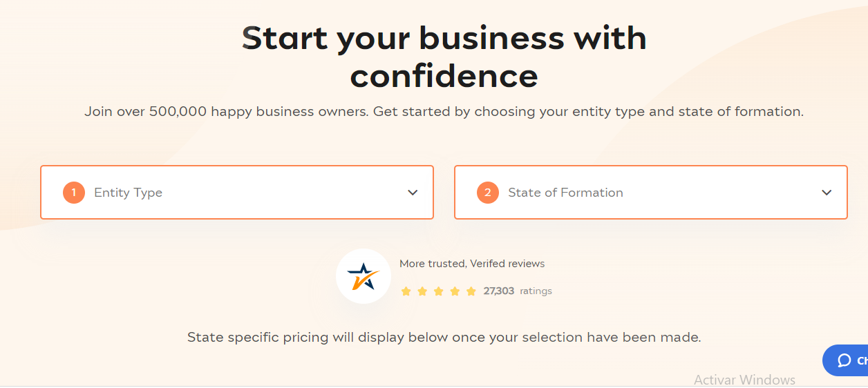Click the orange number 1 badge
The width and height of the screenshot is (868, 388).
coord(73,193)
